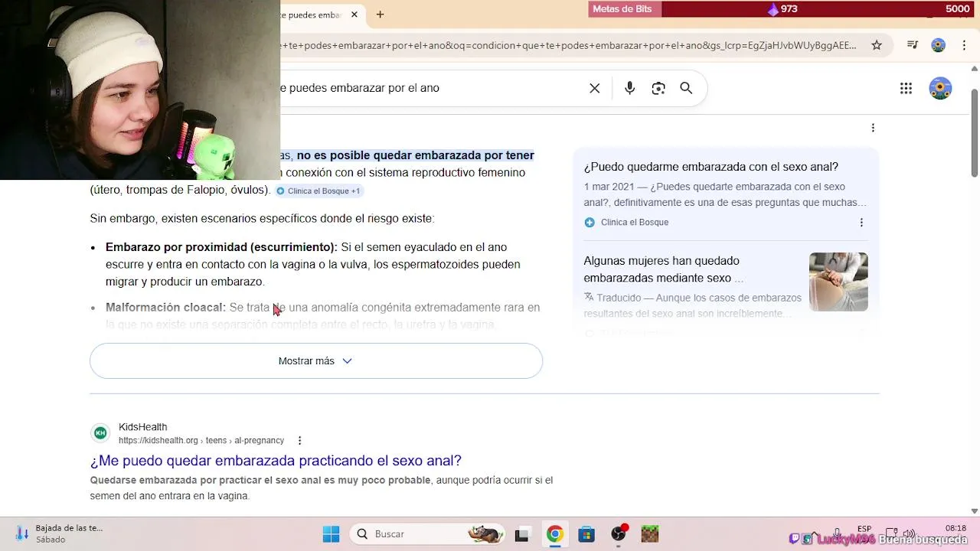Clear the Google search box text
The width and height of the screenshot is (980, 551).
point(594,88)
